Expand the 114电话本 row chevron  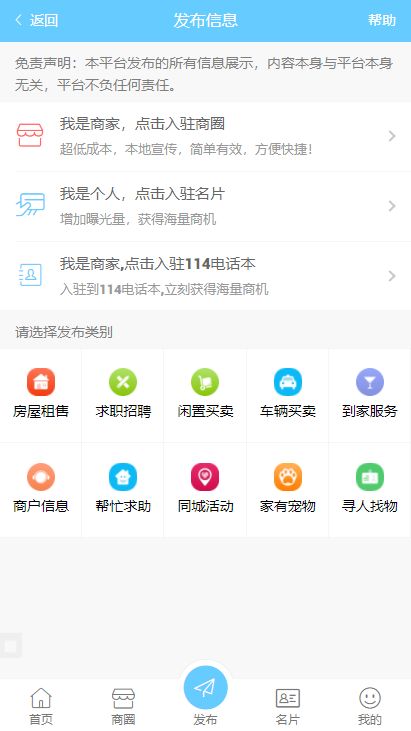(x=392, y=276)
